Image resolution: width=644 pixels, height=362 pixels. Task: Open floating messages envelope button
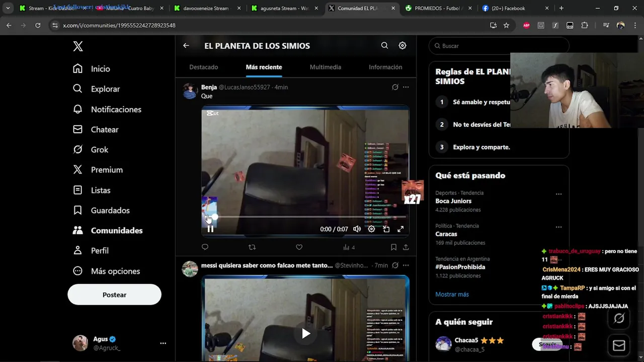tap(619, 346)
